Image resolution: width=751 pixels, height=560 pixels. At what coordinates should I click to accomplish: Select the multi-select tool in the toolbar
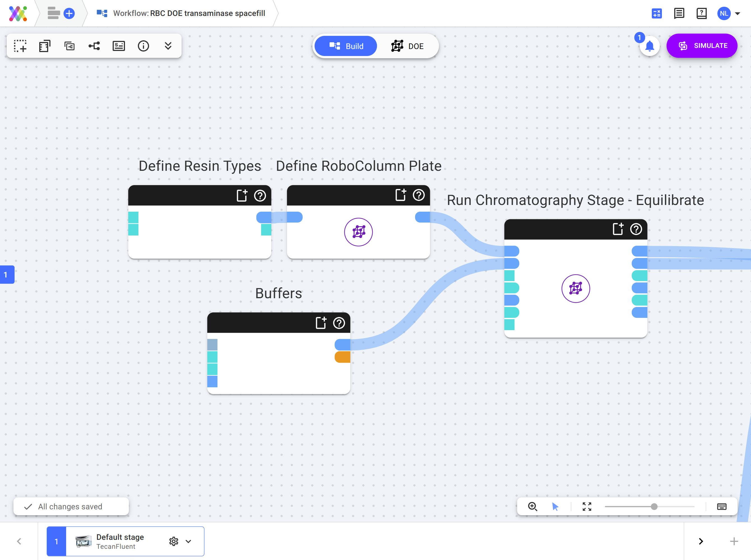click(x=20, y=46)
